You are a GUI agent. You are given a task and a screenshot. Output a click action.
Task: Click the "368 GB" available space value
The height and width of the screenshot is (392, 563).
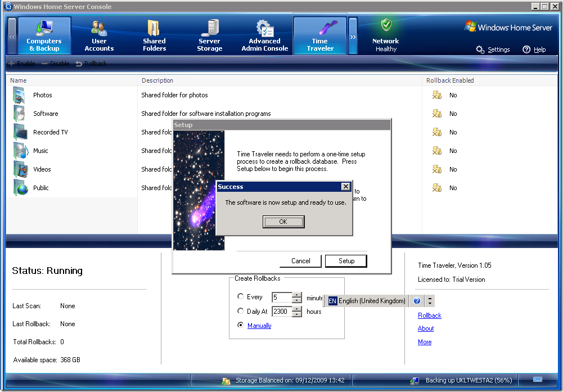tap(70, 360)
